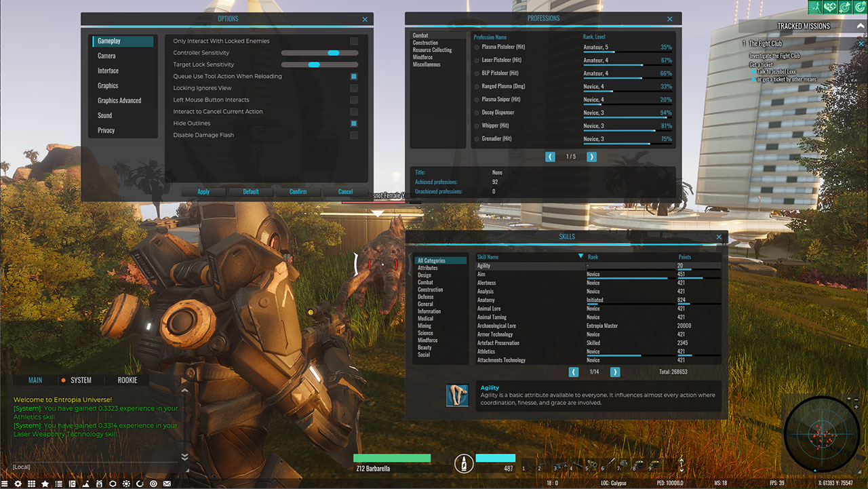Go to previous page in Professions

click(x=550, y=157)
